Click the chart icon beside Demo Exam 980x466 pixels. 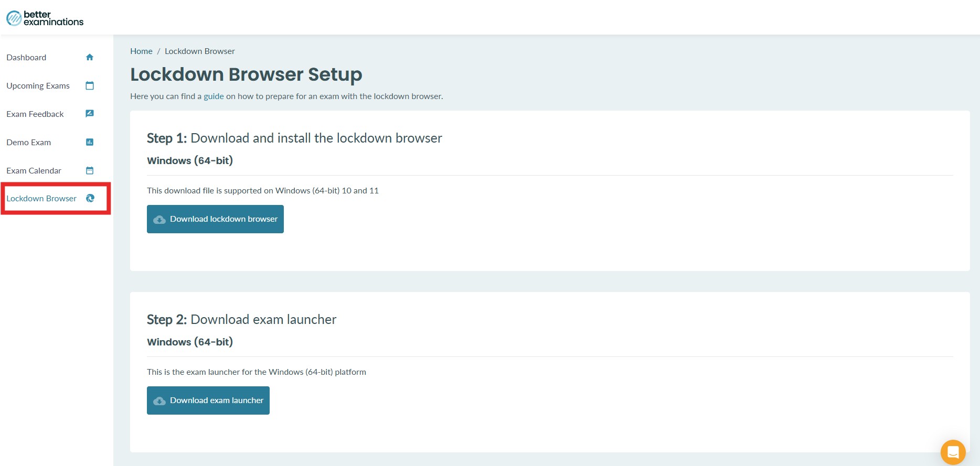coord(90,142)
